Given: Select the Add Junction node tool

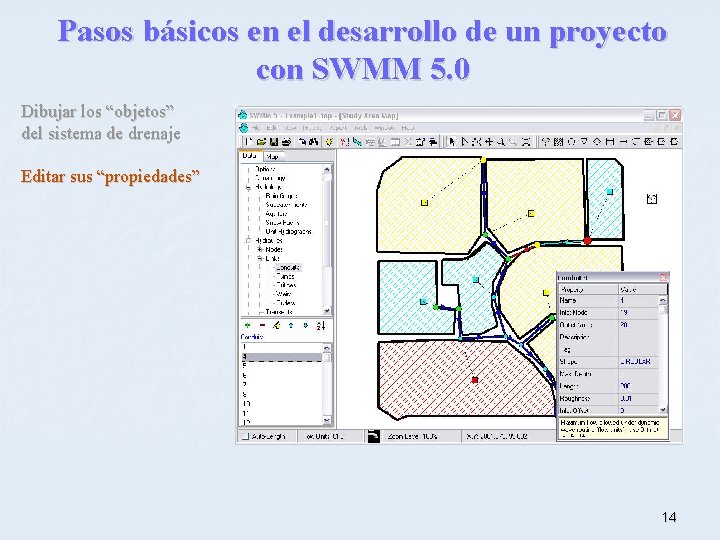Looking at the screenshot, I should click(571, 142).
